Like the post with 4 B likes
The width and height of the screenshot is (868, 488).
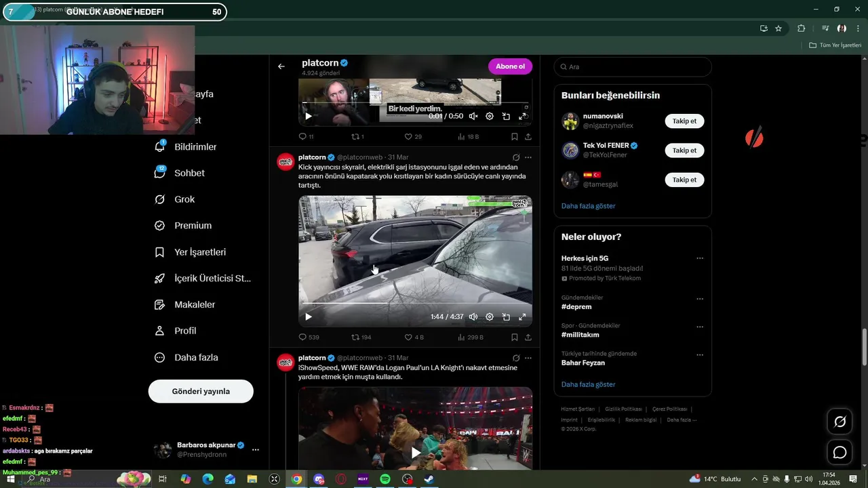click(414, 337)
